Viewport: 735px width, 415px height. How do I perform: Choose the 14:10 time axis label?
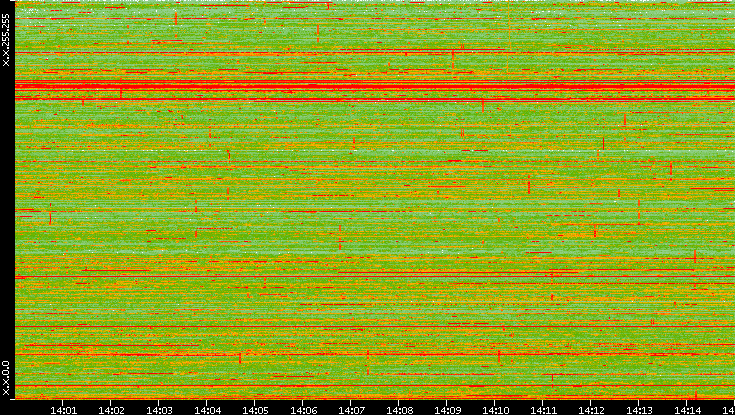tap(495, 410)
